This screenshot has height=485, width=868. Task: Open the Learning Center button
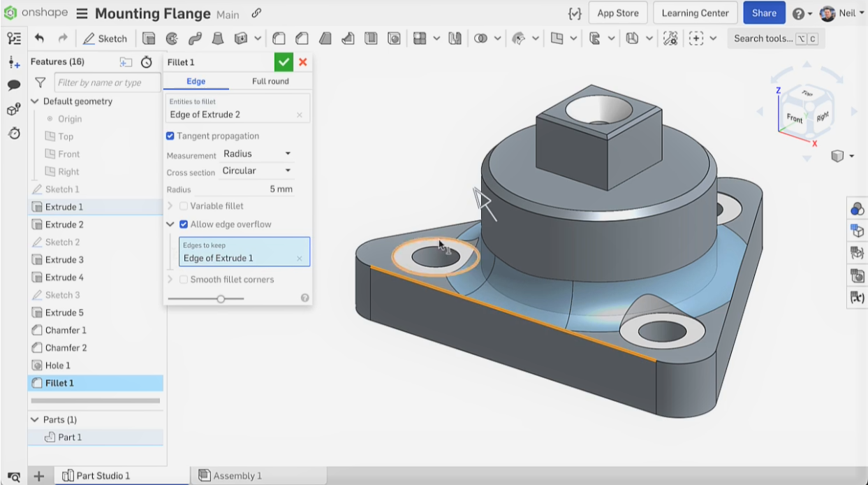click(695, 13)
